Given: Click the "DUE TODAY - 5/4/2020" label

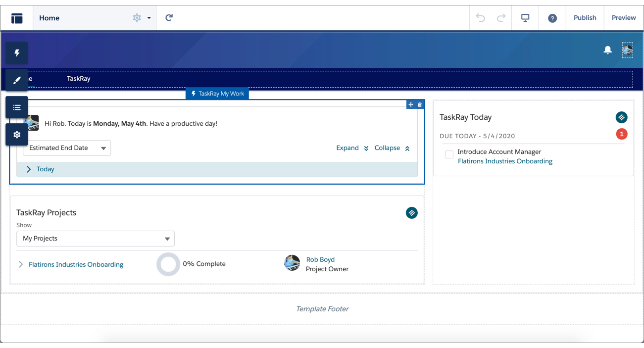Looking at the screenshot, I should [477, 136].
